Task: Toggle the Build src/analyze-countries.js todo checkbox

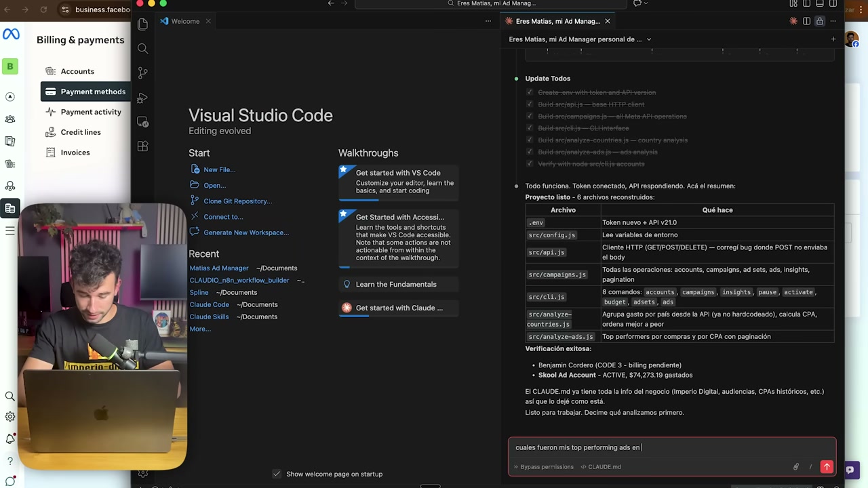Action: coord(530,140)
